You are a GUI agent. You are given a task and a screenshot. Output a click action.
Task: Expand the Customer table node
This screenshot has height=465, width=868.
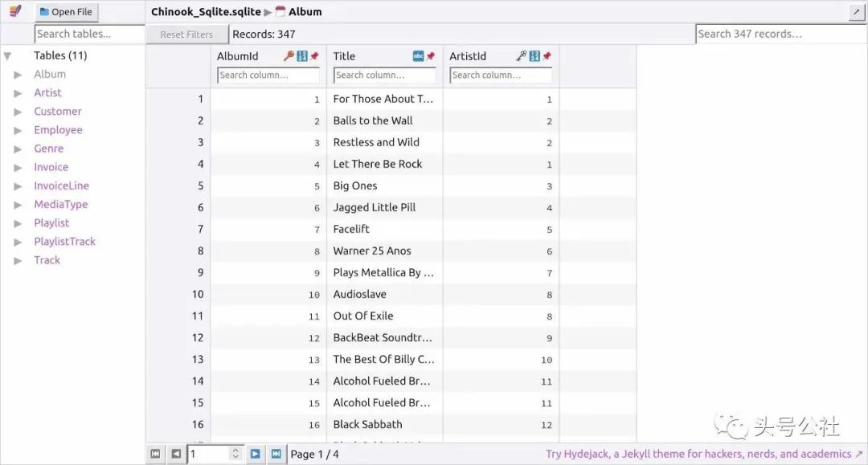tap(18, 112)
